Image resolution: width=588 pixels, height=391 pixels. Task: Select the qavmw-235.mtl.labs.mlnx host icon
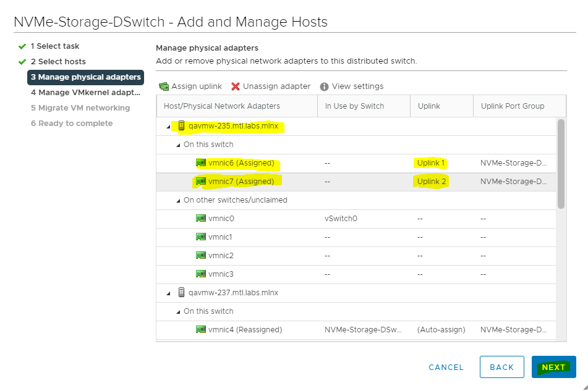click(x=182, y=126)
